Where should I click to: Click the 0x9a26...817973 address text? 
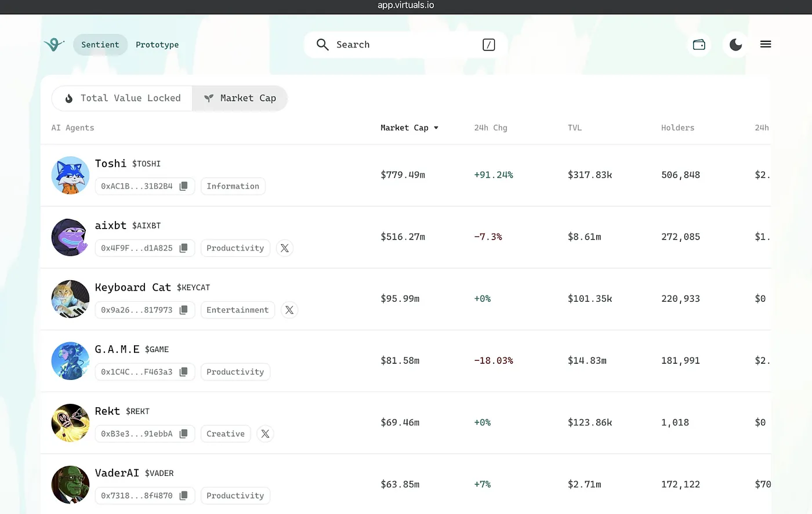pyautogui.click(x=137, y=310)
